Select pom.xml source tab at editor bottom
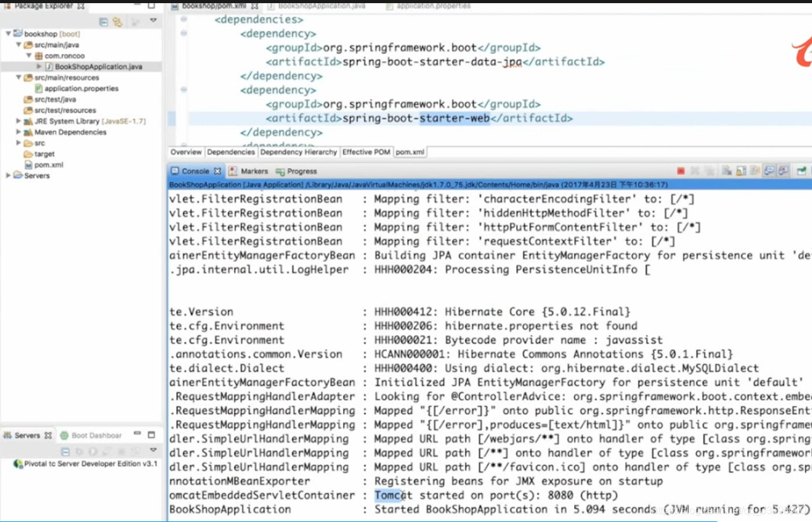The image size is (812, 522). [410, 152]
